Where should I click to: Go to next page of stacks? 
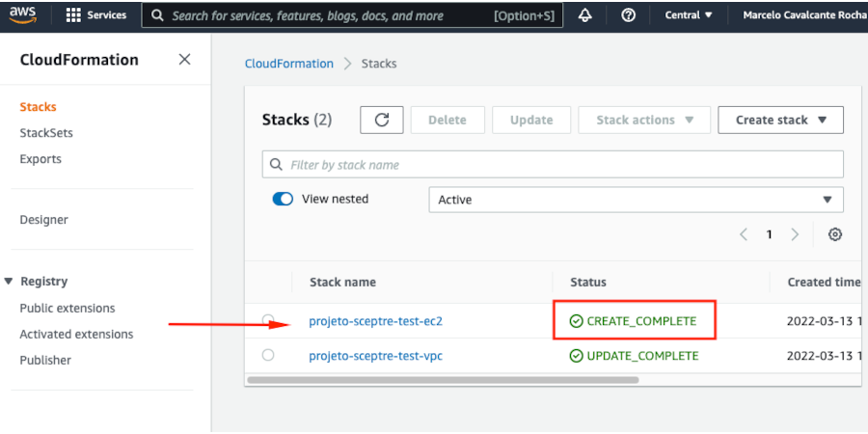[795, 234]
